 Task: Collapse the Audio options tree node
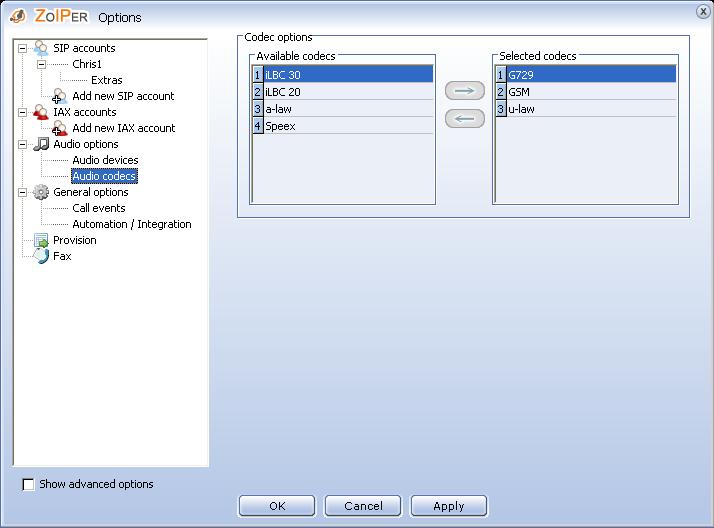(x=22, y=144)
